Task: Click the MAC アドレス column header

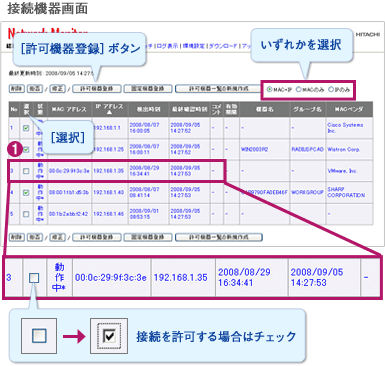Action: (69, 109)
